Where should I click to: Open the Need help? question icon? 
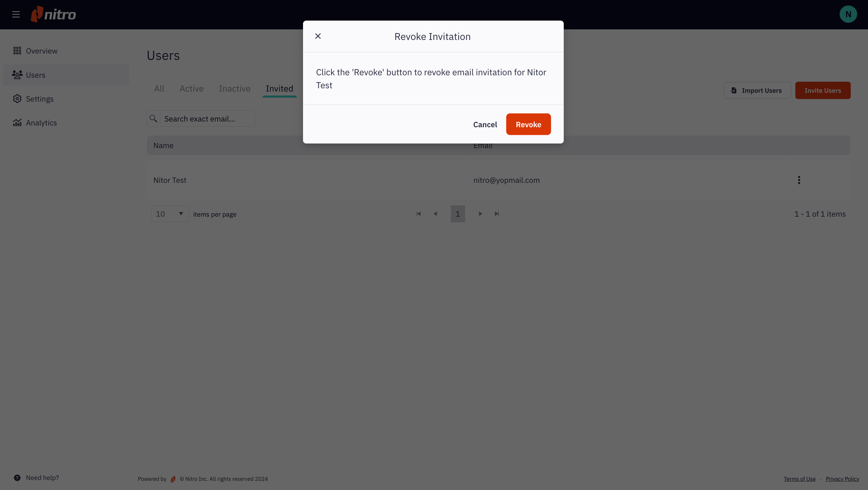[17, 478]
